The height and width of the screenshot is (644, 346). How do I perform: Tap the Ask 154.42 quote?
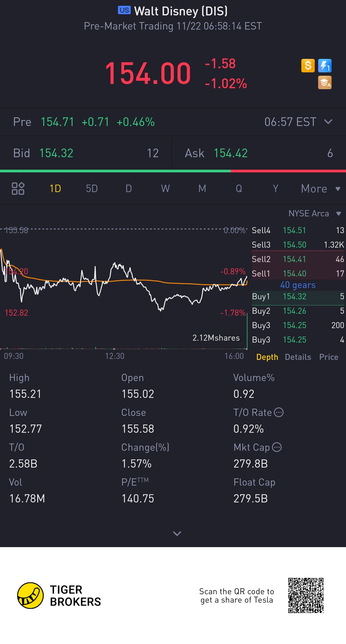[x=259, y=153]
